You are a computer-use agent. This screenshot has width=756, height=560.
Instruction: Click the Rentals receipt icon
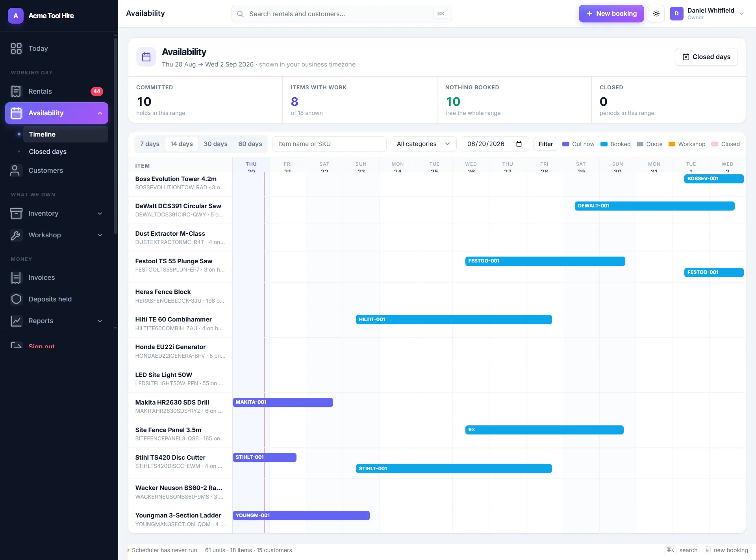coord(16,91)
